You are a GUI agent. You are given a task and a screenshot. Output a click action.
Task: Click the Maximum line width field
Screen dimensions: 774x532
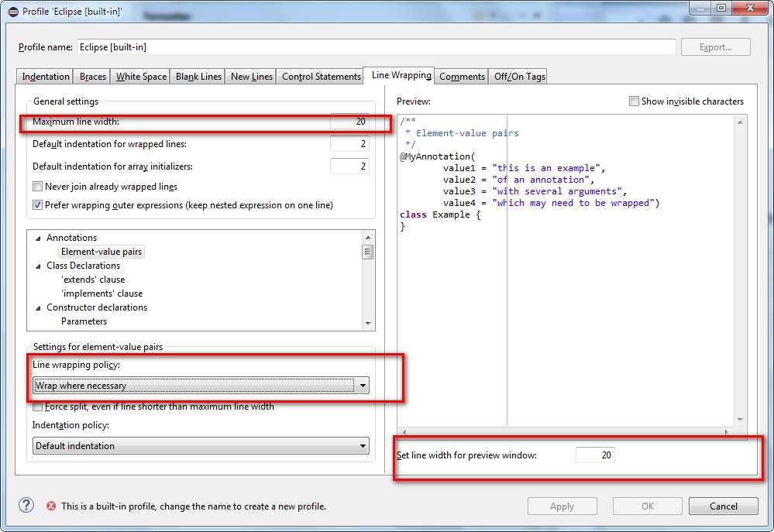click(349, 122)
